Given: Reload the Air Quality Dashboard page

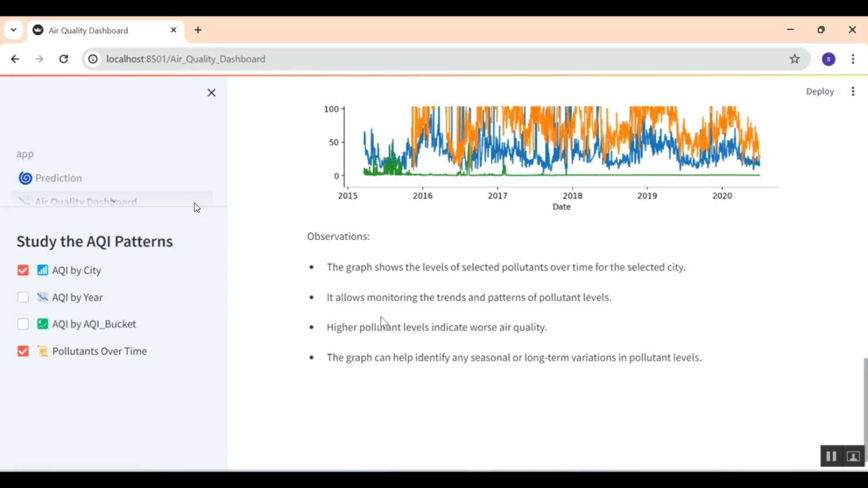Looking at the screenshot, I should 64,59.
